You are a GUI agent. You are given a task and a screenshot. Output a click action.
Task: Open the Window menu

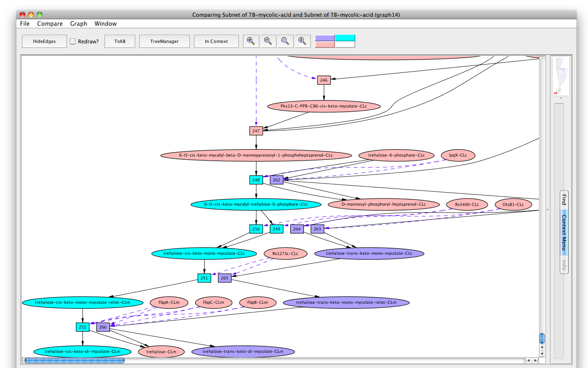pos(106,24)
